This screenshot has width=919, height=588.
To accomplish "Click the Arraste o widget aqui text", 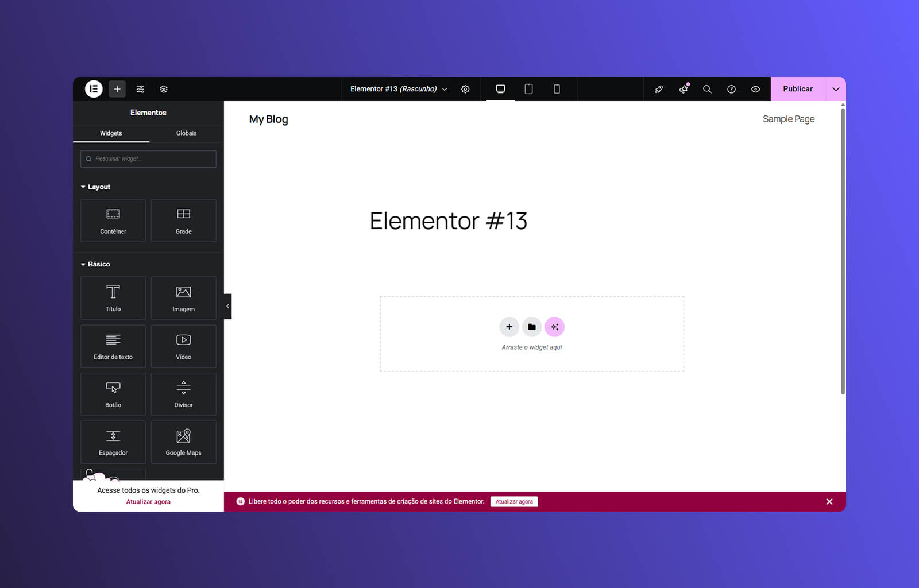I will [x=532, y=347].
